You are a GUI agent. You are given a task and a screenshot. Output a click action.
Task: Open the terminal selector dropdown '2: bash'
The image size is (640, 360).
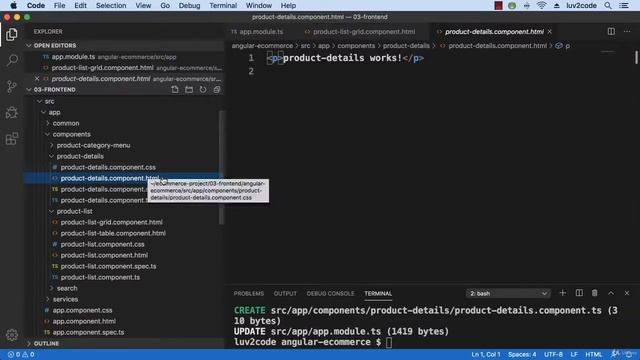tap(508, 293)
